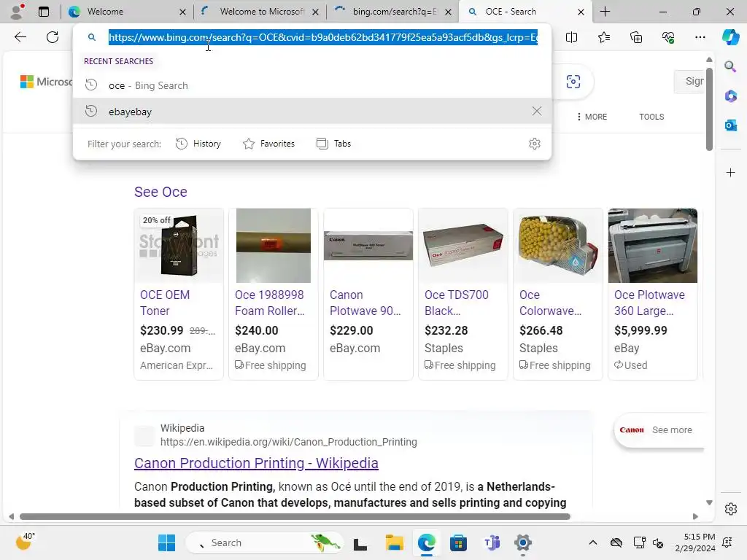Screen dimensions: 747x560
Task: Open the Copilot icon in Edge
Action: (x=730, y=37)
